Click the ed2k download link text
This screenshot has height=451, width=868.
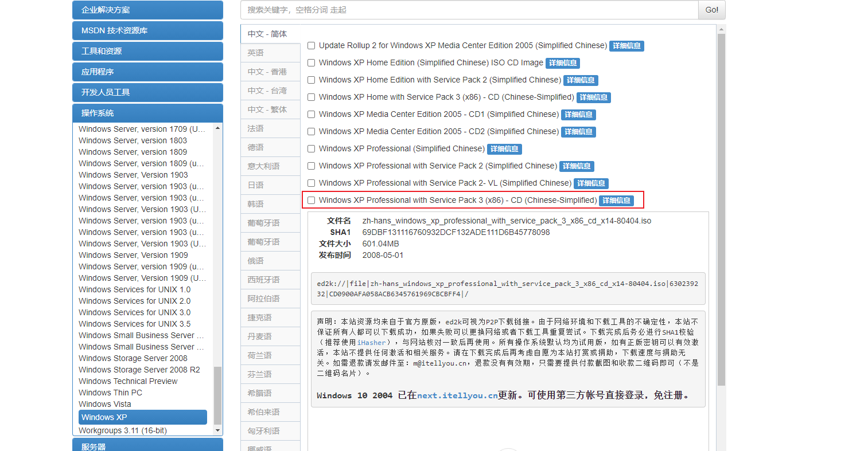click(508, 289)
